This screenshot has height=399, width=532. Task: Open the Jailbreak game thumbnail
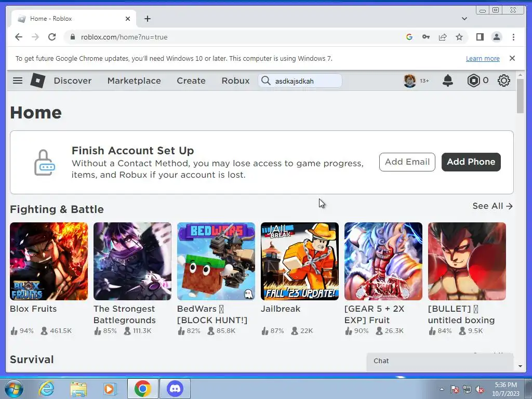(x=300, y=261)
